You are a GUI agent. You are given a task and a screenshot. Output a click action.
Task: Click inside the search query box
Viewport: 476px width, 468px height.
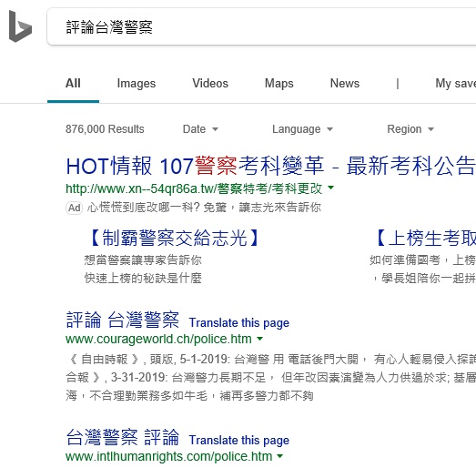tap(261, 26)
